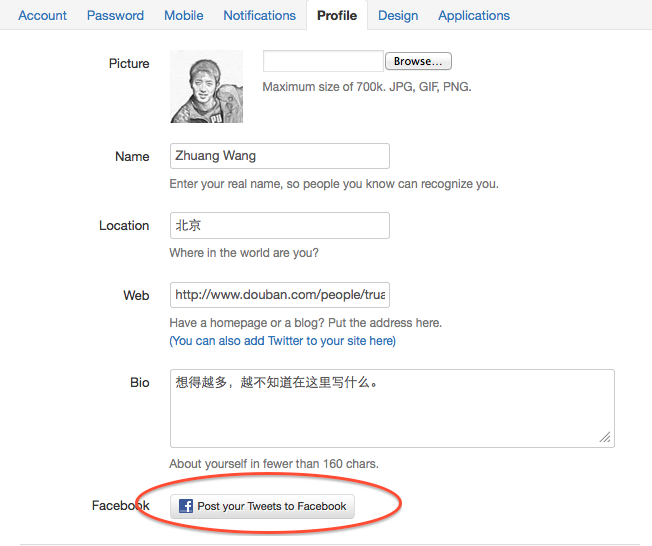Click the Facebook logo icon
The image size is (652, 546).
(x=186, y=506)
